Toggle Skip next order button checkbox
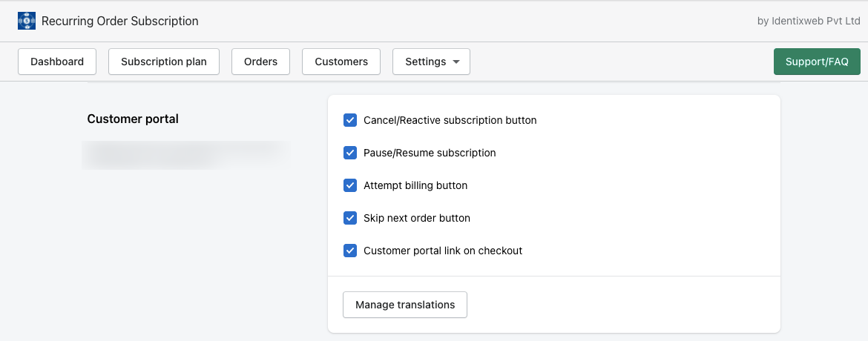 click(350, 218)
